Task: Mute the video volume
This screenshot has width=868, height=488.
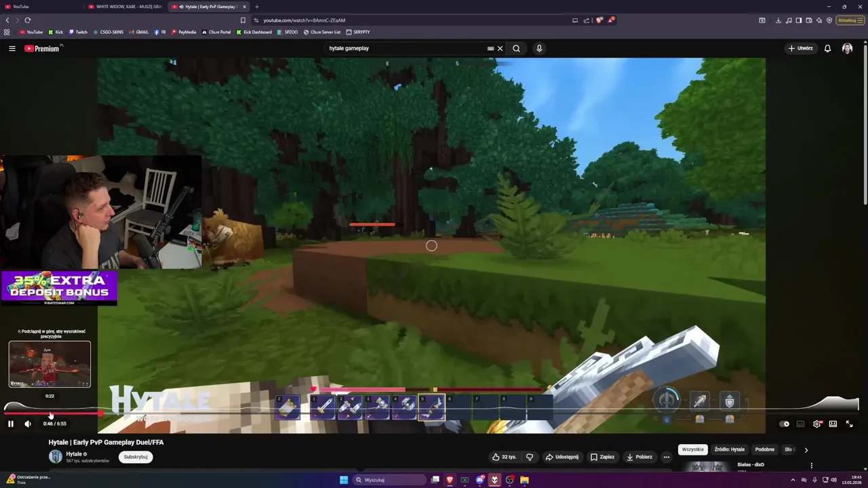Action: pyautogui.click(x=28, y=424)
